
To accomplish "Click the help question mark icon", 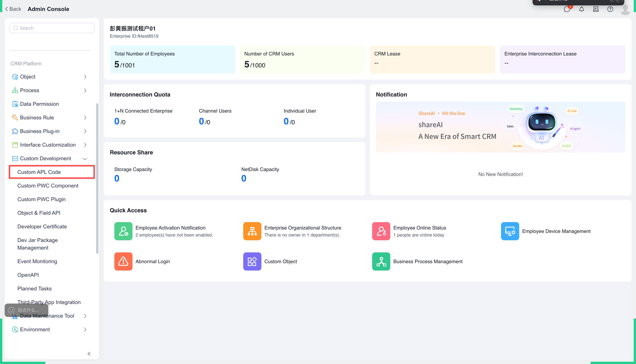I will (x=610, y=9).
